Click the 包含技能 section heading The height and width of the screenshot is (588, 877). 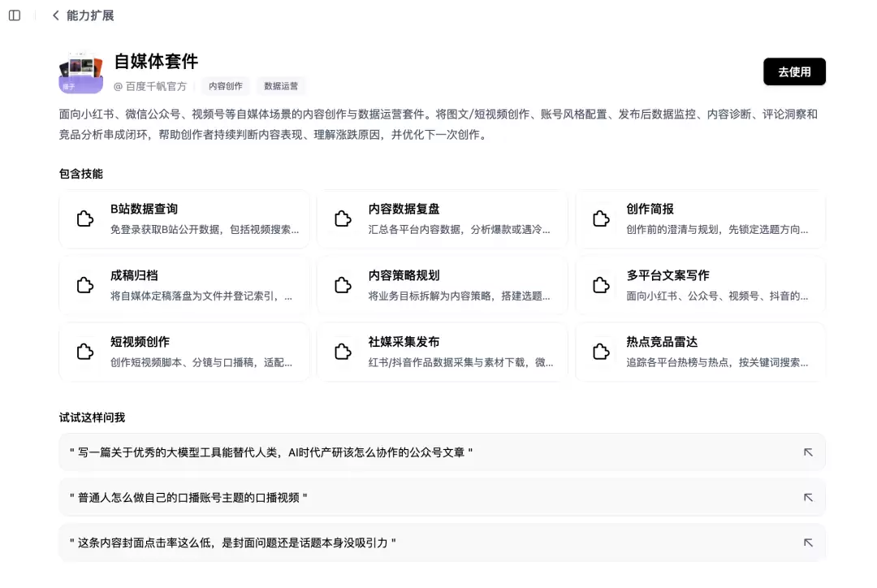tap(81, 174)
